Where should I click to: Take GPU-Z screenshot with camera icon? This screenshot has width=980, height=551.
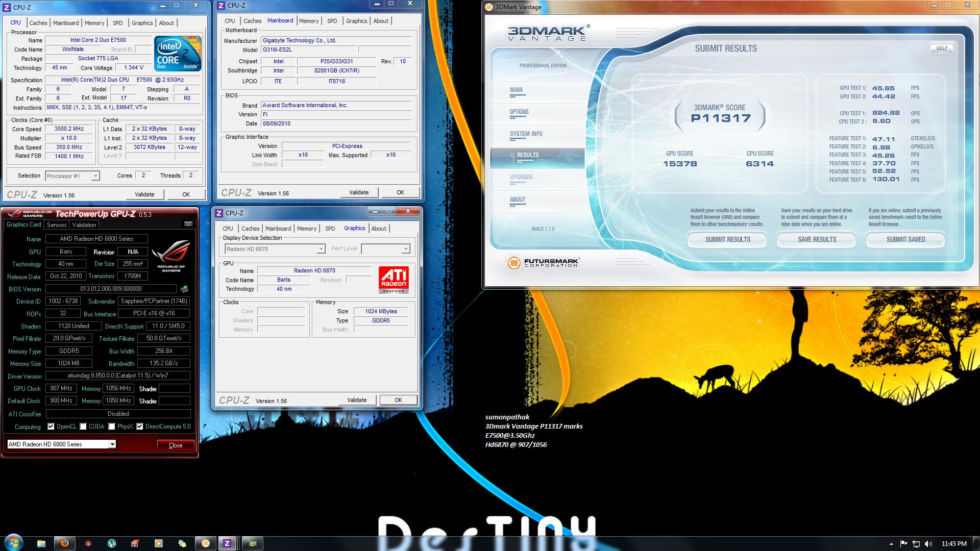188,224
